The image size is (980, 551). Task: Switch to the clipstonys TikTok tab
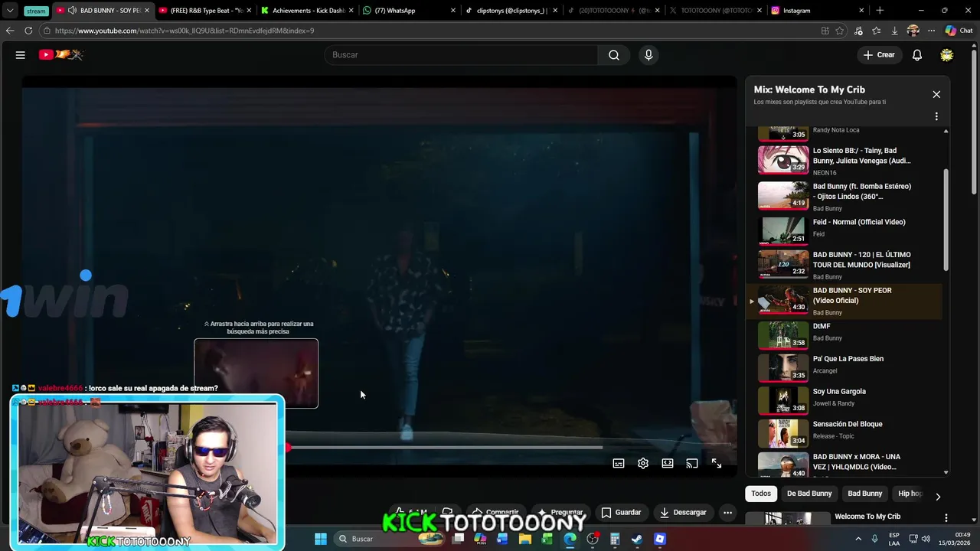pos(510,11)
